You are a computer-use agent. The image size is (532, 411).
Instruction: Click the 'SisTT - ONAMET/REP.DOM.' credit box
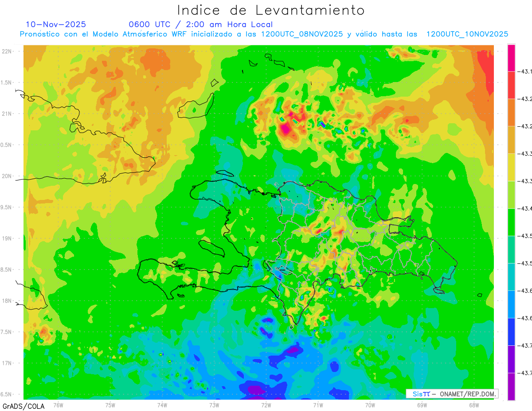click(x=452, y=394)
